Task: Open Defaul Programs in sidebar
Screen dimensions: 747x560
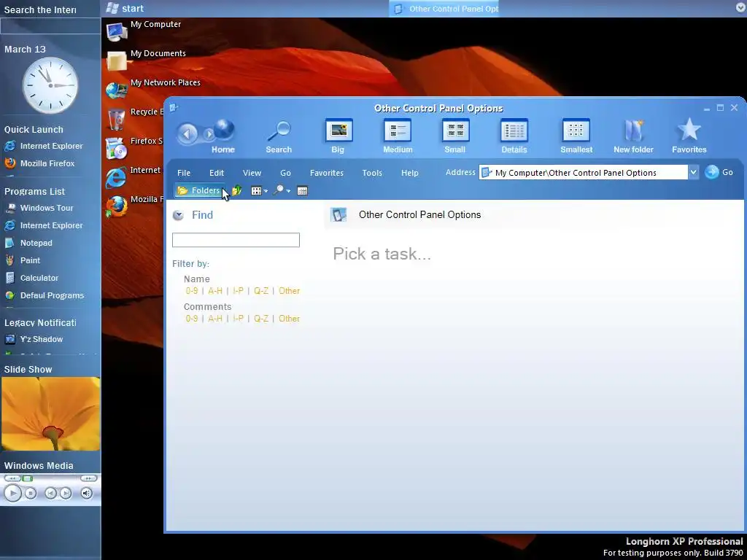Action: click(44, 296)
